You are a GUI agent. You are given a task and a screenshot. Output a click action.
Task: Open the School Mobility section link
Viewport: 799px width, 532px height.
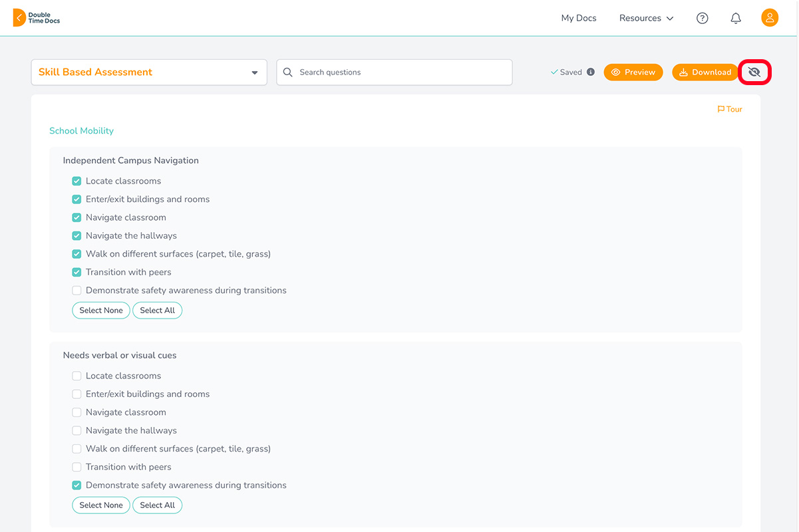81,130
